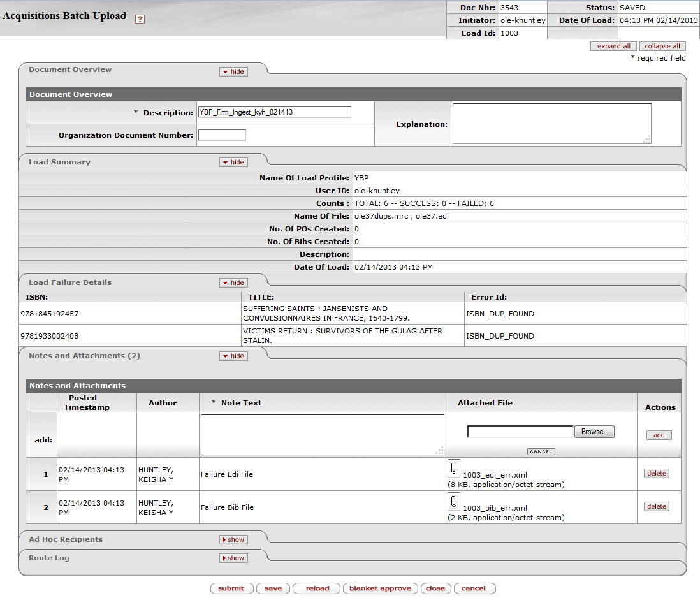Show the Ad Hoc Recipients section
This screenshot has width=700, height=598.
coord(233,540)
